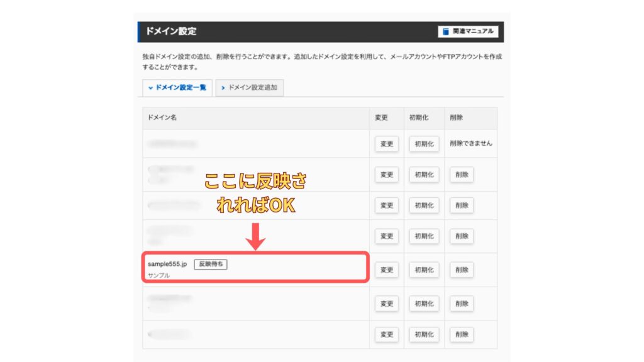The image size is (644, 362).
Task: Click 初期化 in row directly below sample555.jp
Action: coord(423,304)
